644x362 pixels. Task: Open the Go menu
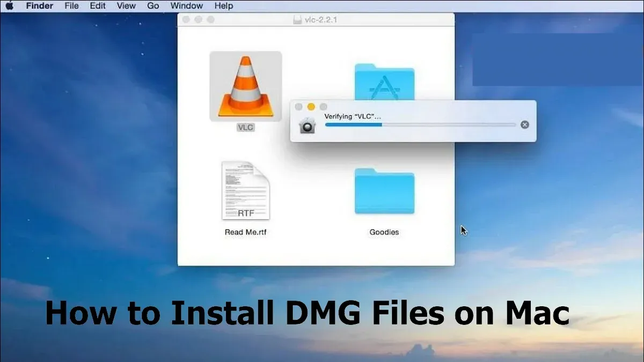(153, 6)
